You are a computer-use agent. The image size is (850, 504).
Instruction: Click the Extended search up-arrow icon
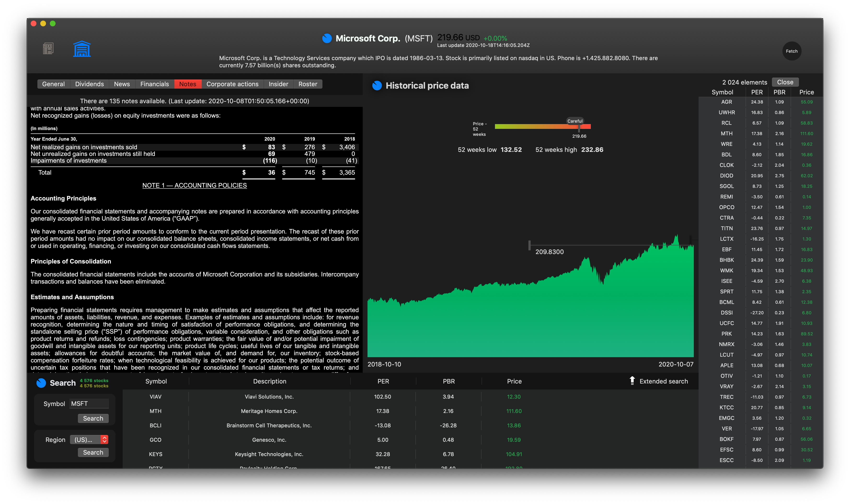[632, 381]
